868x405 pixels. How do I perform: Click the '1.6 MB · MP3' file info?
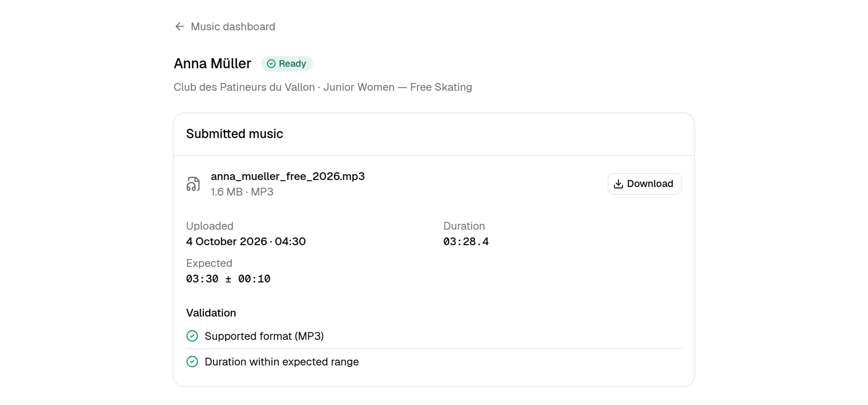click(242, 192)
